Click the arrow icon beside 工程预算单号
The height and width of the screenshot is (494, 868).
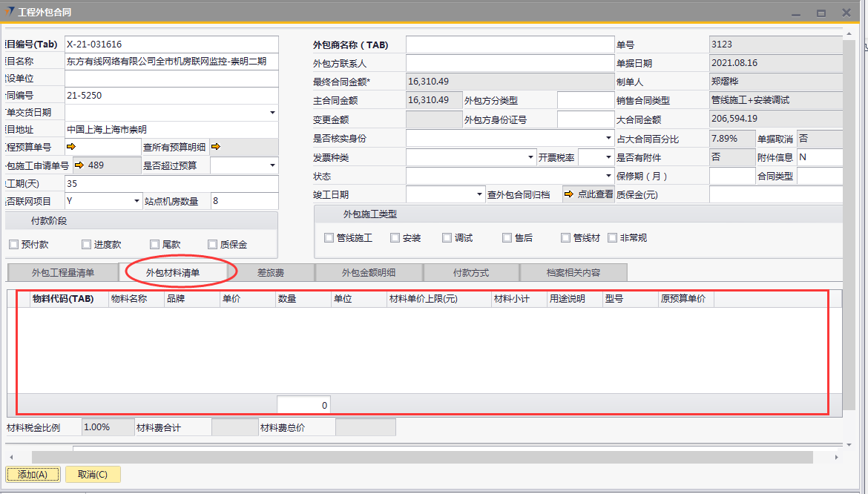(71, 147)
